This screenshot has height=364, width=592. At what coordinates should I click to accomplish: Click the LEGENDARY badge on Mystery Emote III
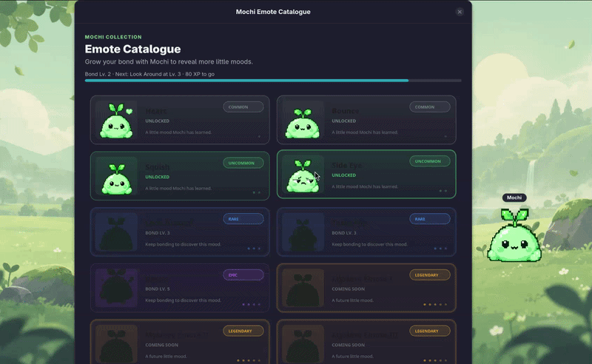click(x=430, y=331)
